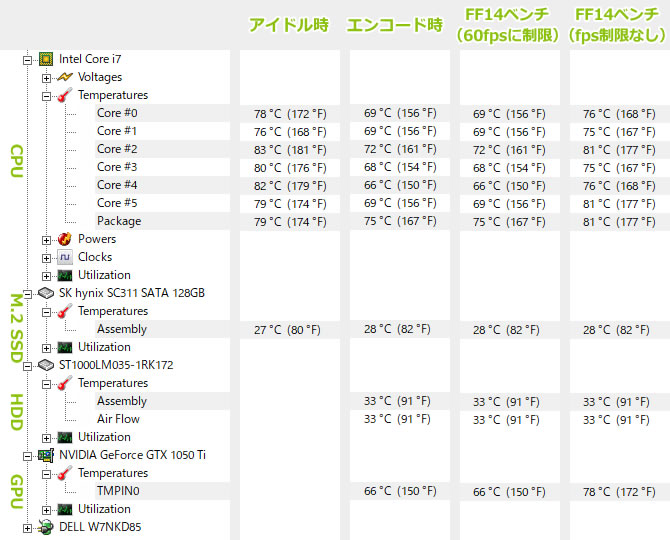Viewport: 670px width, 540px height.
Task: Select the Core #3 row
Action: 162,167
